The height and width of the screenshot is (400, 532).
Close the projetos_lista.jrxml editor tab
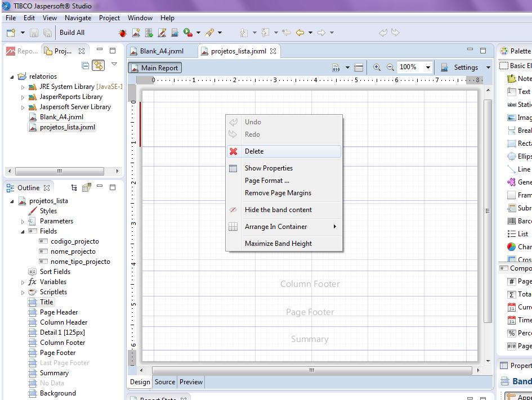pos(273,51)
